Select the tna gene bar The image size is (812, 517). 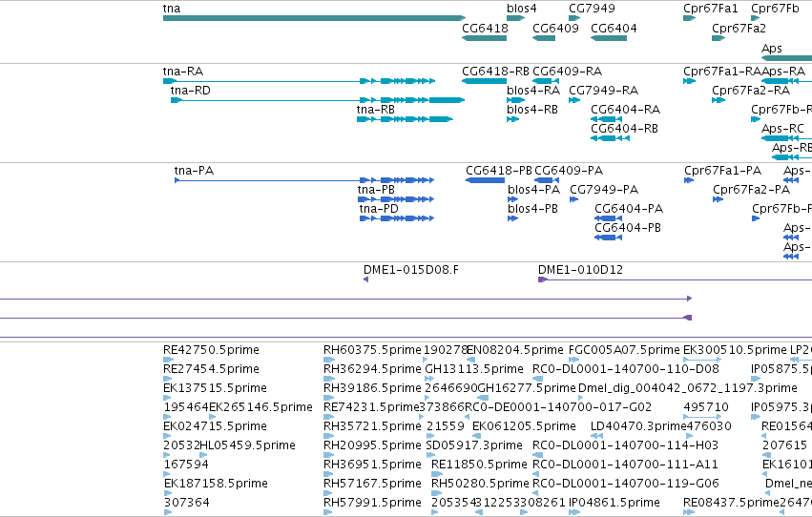(314, 18)
